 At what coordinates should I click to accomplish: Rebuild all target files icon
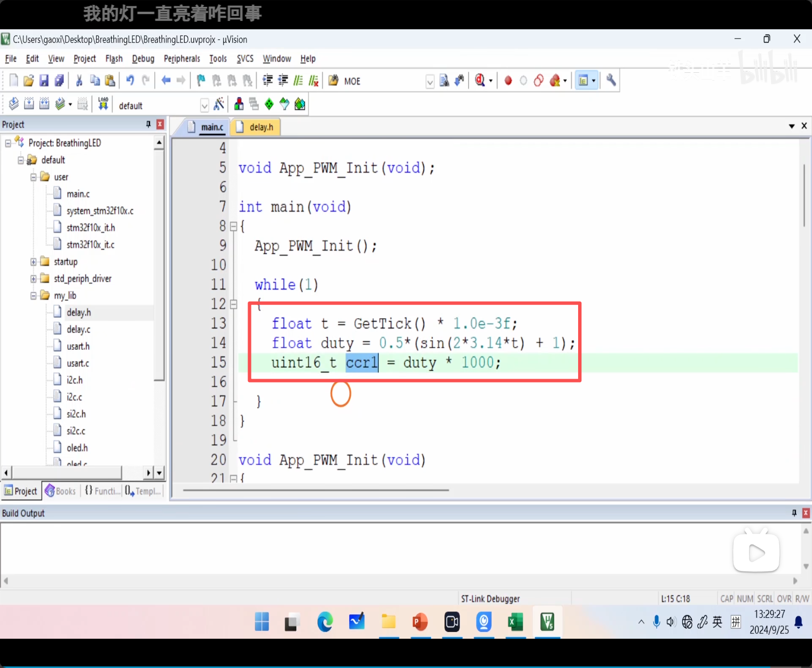(44, 103)
